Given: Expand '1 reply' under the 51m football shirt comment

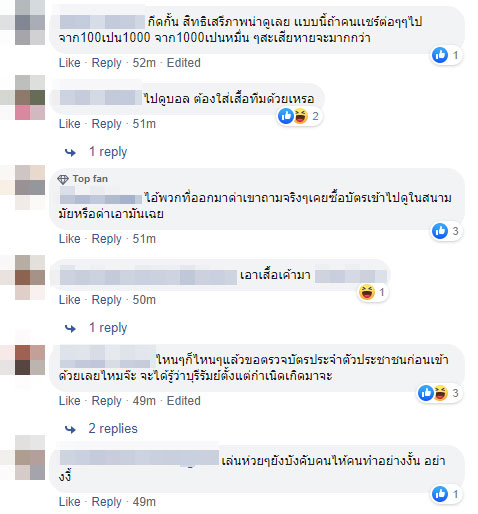Looking at the screenshot, I should pyautogui.click(x=108, y=152).
